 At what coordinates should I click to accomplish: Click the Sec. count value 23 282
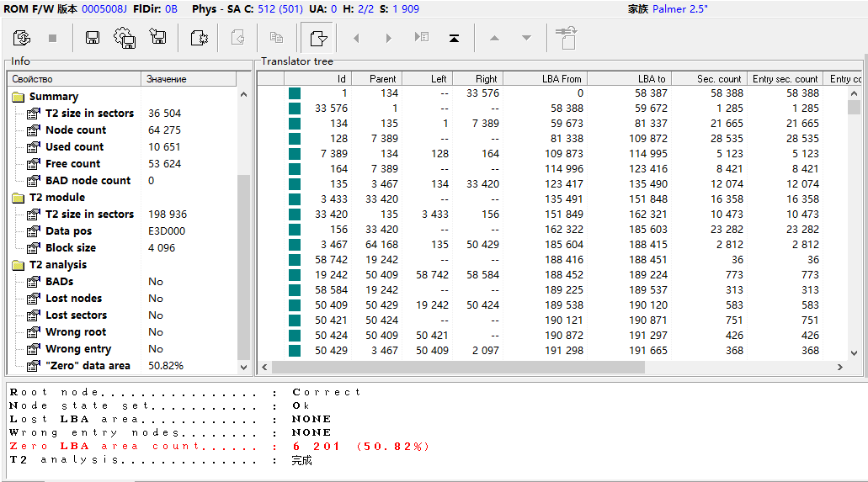tap(727, 229)
